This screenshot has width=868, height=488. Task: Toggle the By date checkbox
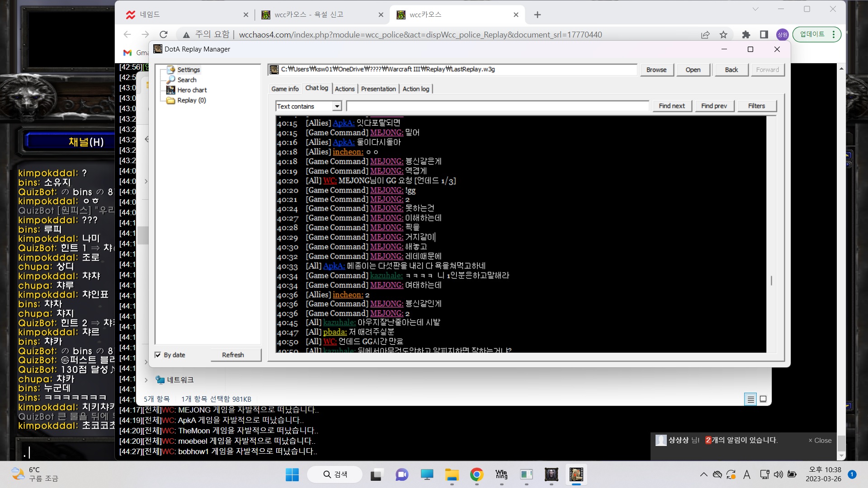click(158, 355)
